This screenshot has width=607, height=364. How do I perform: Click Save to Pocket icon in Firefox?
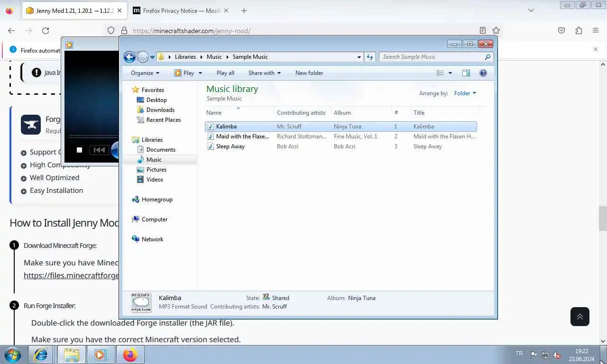[x=561, y=31]
